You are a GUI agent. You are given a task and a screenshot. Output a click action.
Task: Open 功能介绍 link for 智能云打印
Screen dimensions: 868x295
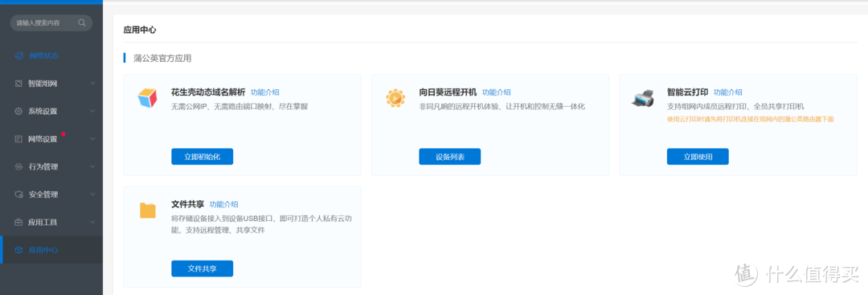pos(728,92)
